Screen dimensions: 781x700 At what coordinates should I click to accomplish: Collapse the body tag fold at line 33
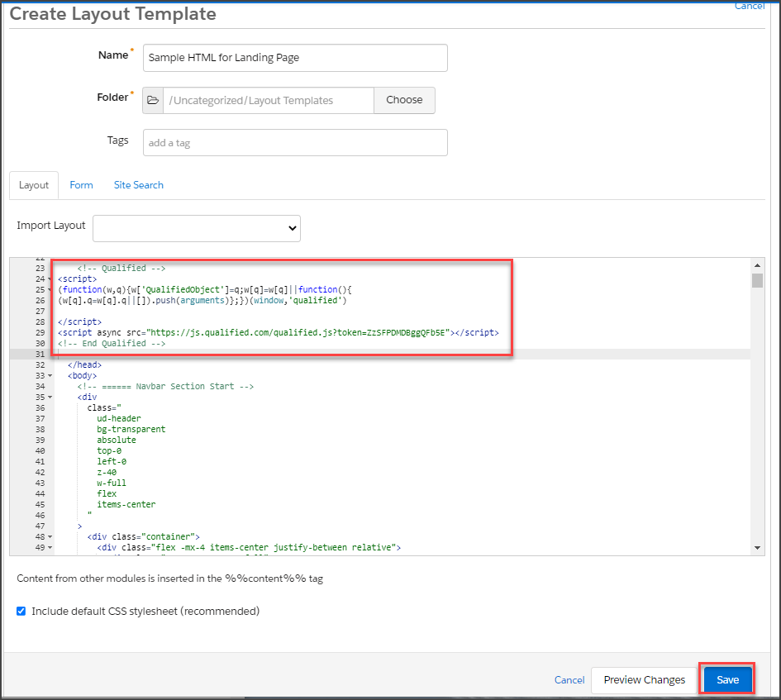pos(50,376)
